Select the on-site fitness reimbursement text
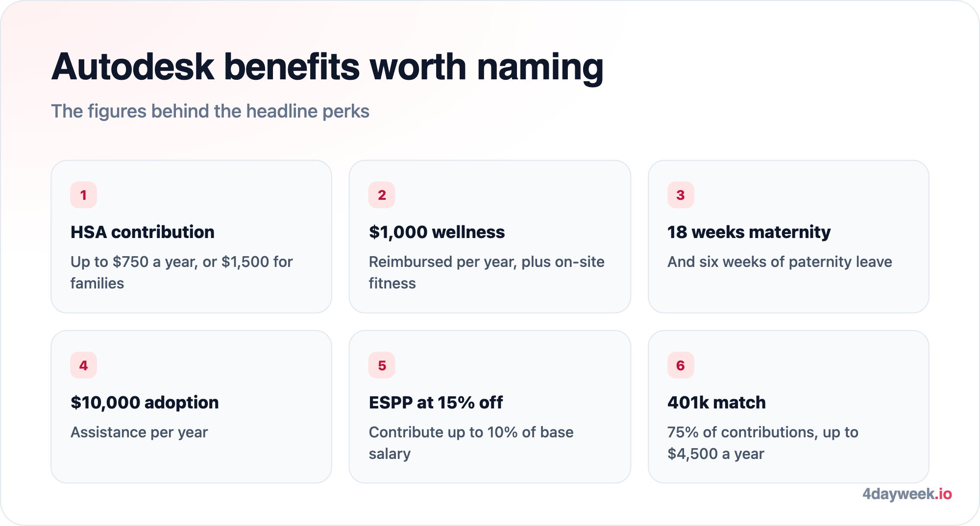Viewport: 980px width, 526px height. 487,272
